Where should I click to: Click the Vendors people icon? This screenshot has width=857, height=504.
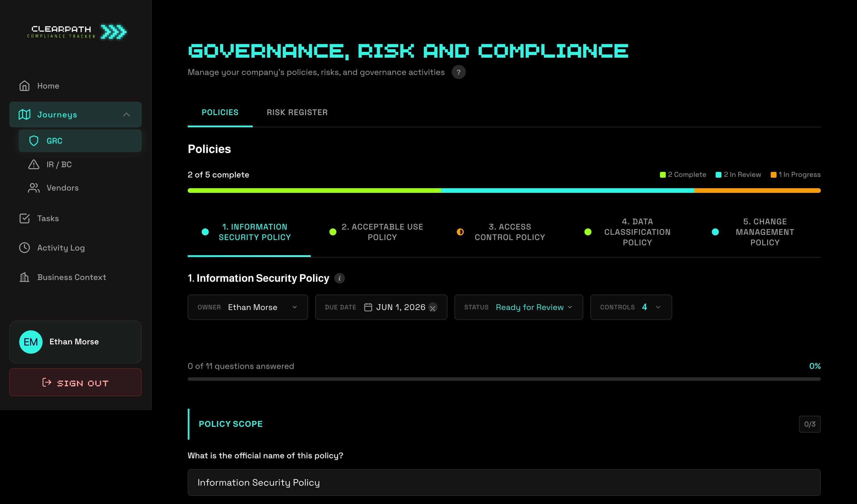(x=34, y=188)
